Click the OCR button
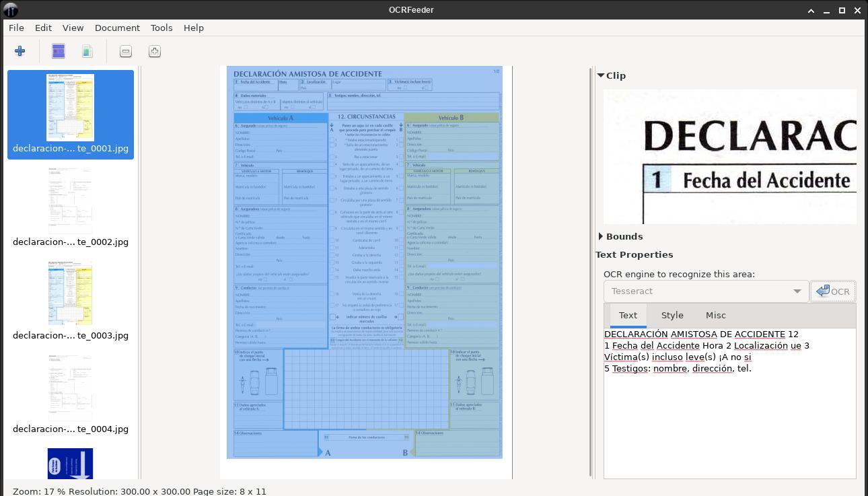The image size is (868, 496). click(833, 291)
